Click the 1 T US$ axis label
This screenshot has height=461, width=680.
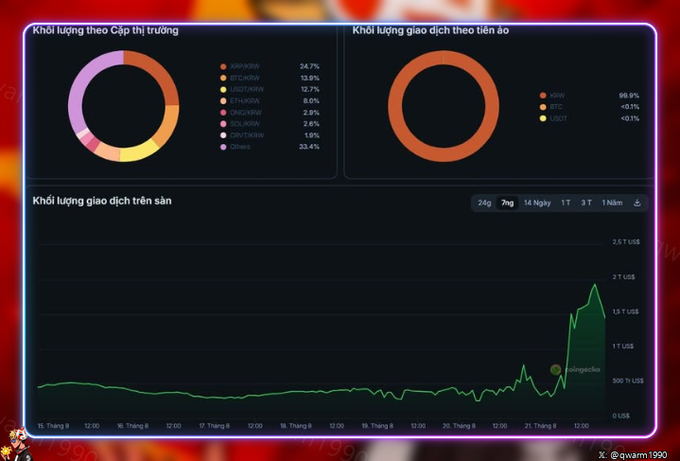click(x=623, y=346)
